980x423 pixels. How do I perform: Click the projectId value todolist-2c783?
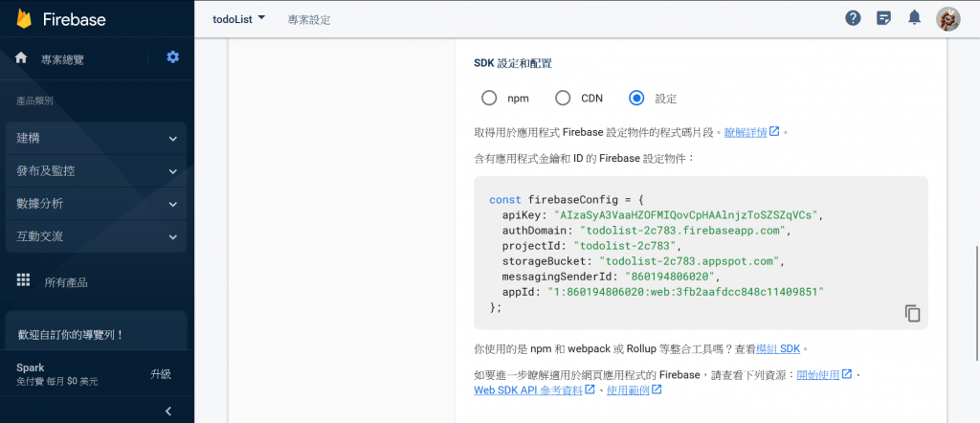(627, 246)
